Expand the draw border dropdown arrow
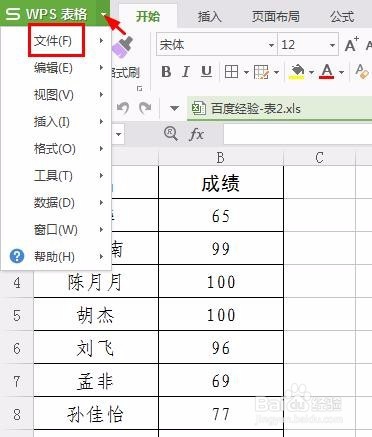 click(x=276, y=72)
